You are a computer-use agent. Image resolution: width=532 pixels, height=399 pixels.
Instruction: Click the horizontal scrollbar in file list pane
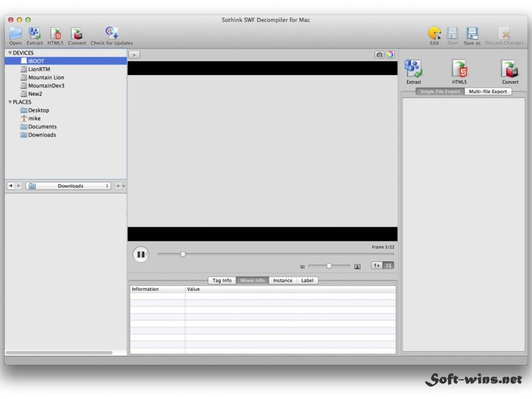pos(59,353)
